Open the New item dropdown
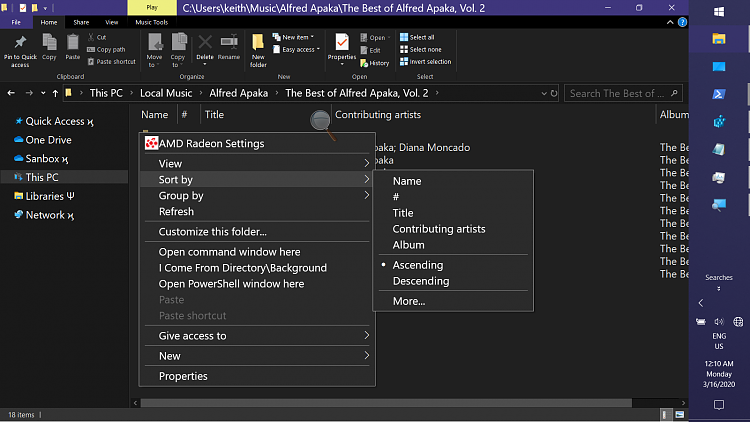Screen dimensions: 750x422 [293, 37]
